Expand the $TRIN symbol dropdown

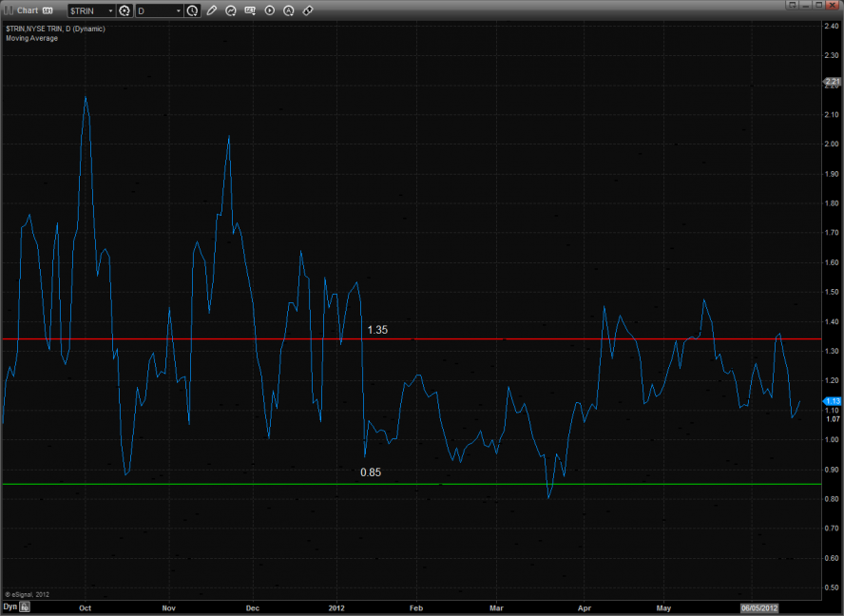pyautogui.click(x=109, y=10)
